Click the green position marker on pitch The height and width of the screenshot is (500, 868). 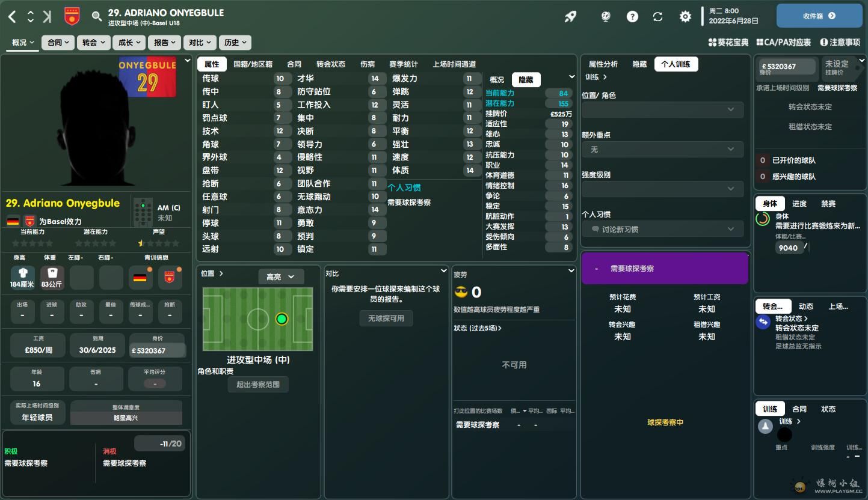(282, 319)
